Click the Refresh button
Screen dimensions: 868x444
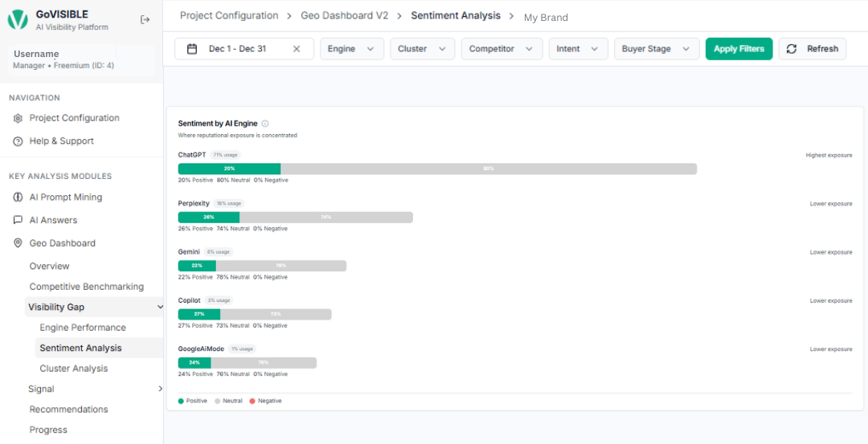[812, 49]
